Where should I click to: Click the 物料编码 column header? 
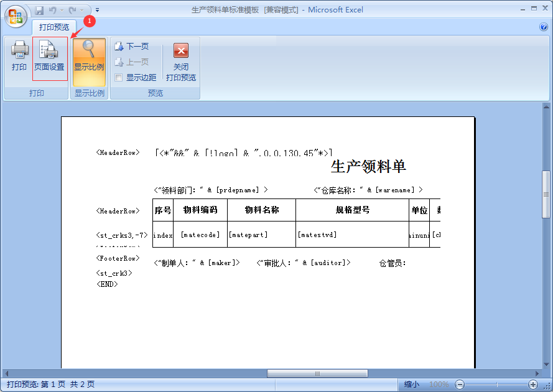pos(200,210)
